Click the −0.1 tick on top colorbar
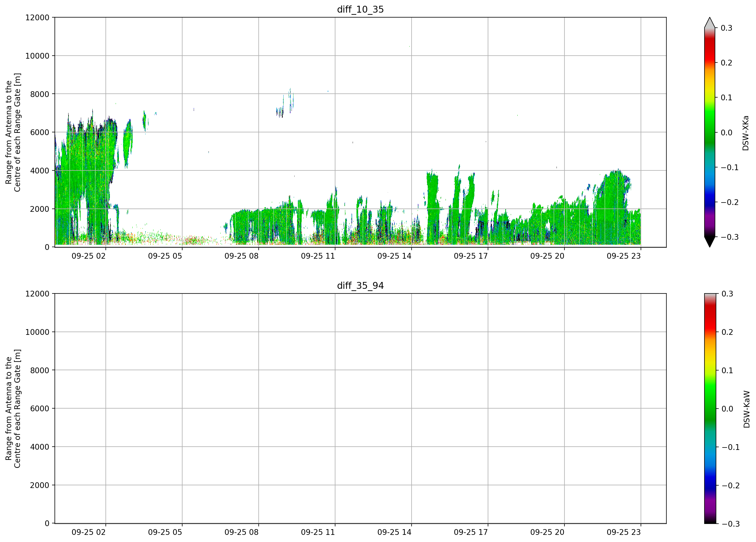The width and height of the screenshot is (756, 542). 729,167
